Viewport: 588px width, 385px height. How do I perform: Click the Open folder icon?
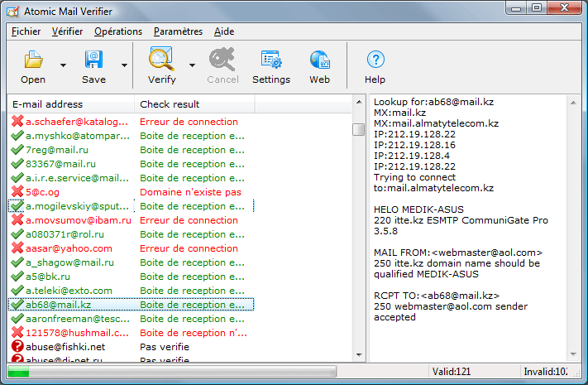[x=33, y=60]
